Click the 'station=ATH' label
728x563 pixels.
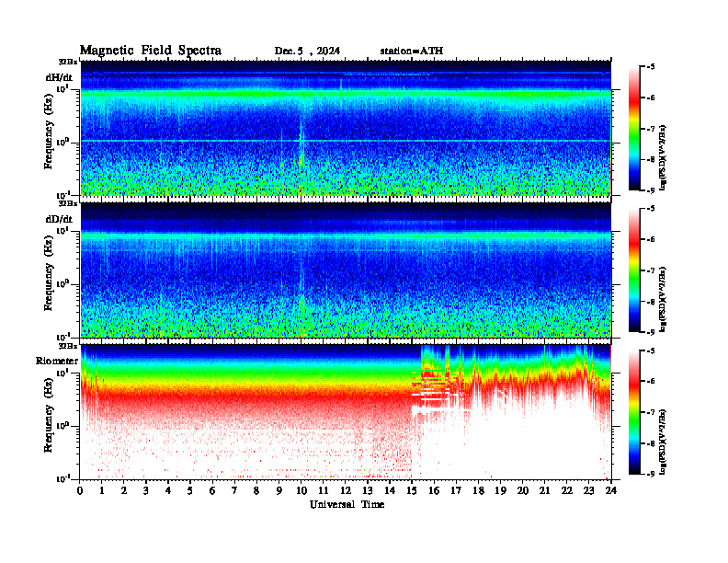(412, 51)
